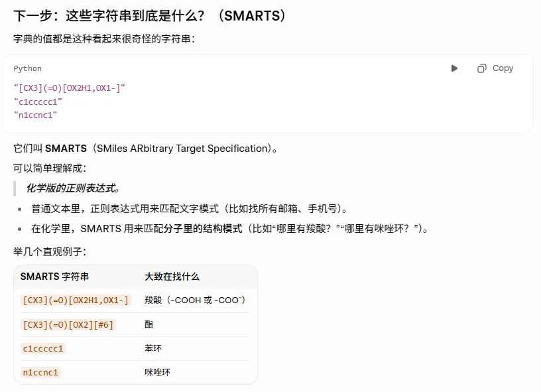The width and height of the screenshot is (541, 392).
Task: Click the Copy text label
Action: [503, 68]
